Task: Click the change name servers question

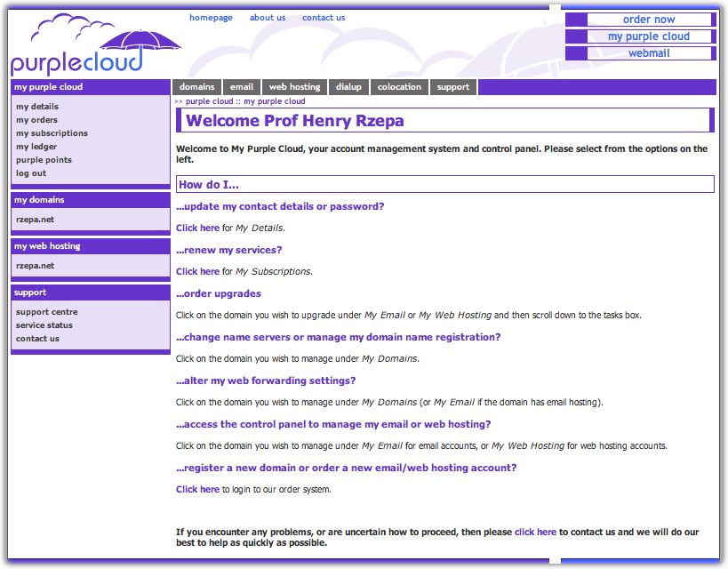Action: click(338, 337)
